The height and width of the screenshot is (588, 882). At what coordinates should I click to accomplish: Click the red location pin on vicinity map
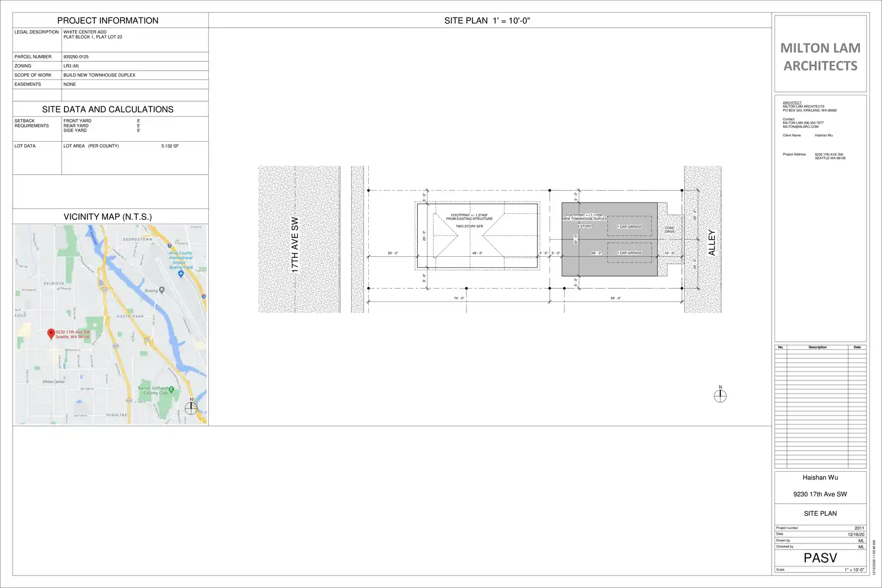pos(51,334)
